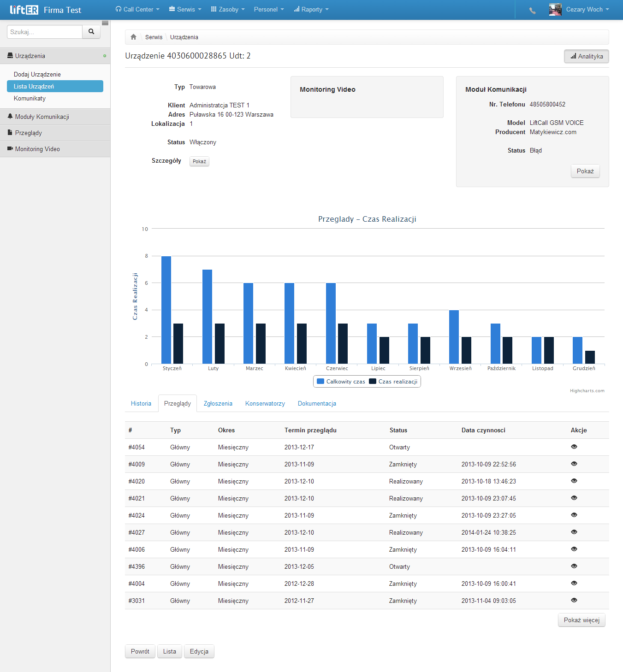Expand the Przeglądy sidebar section
Image resolution: width=623 pixels, height=672 pixels.
pyautogui.click(x=55, y=133)
